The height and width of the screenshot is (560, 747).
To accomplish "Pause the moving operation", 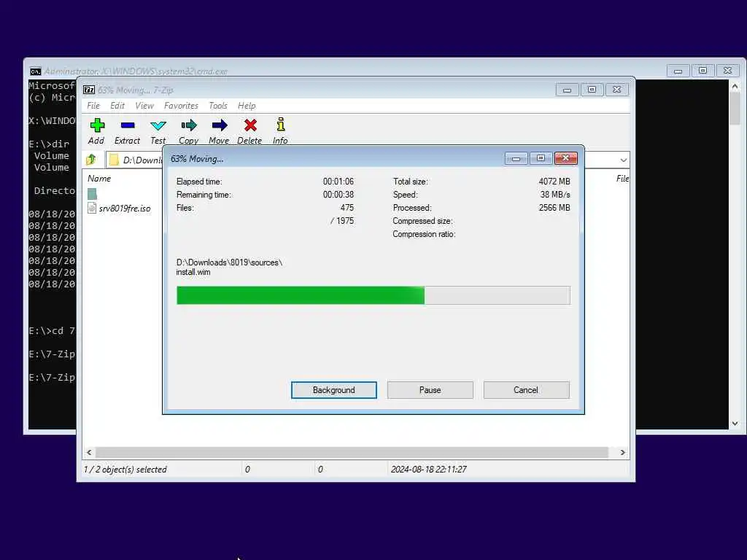I will pos(430,390).
